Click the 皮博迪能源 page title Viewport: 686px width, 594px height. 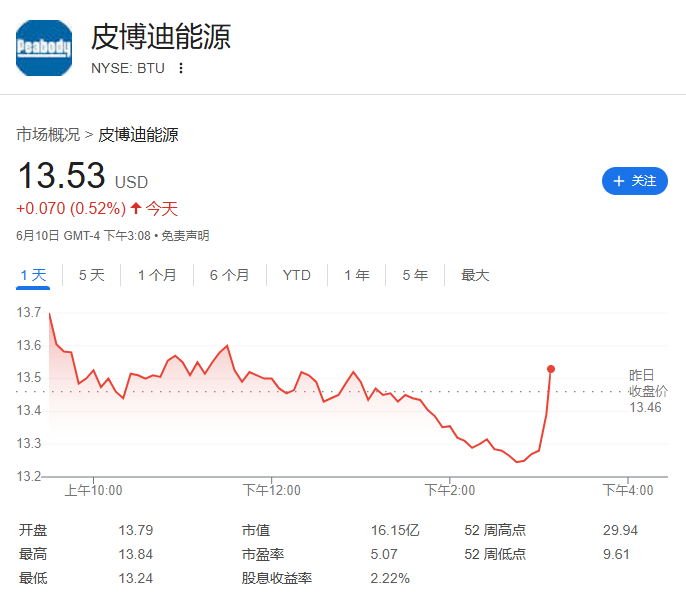tap(161, 37)
